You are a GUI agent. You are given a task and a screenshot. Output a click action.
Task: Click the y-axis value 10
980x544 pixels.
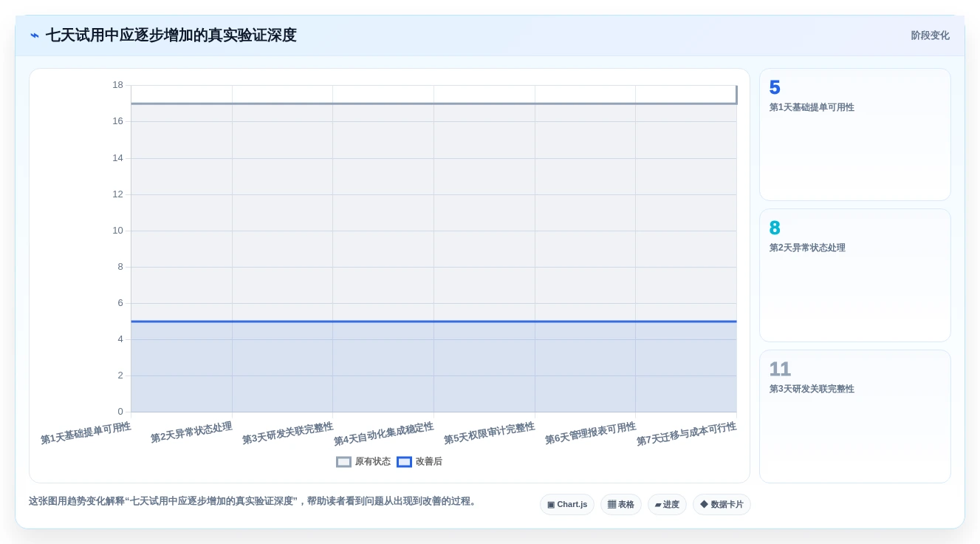pyautogui.click(x=117, y=231)
